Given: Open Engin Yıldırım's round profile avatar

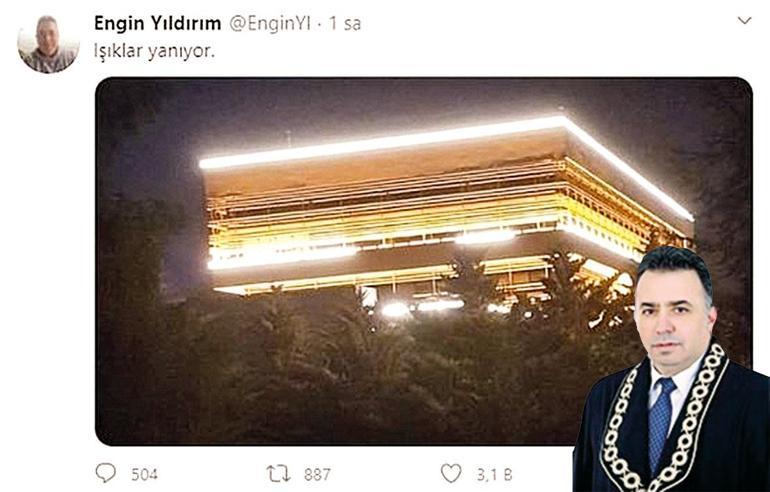Looking at the screenshot, I should click(x=48, y=44).
